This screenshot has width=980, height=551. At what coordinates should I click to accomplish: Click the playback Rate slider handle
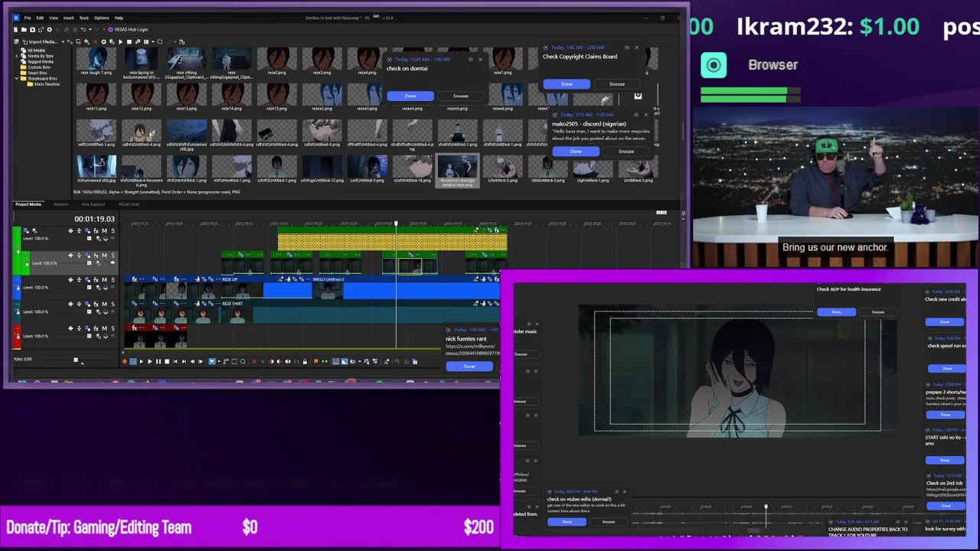click(x=76, y=360)
